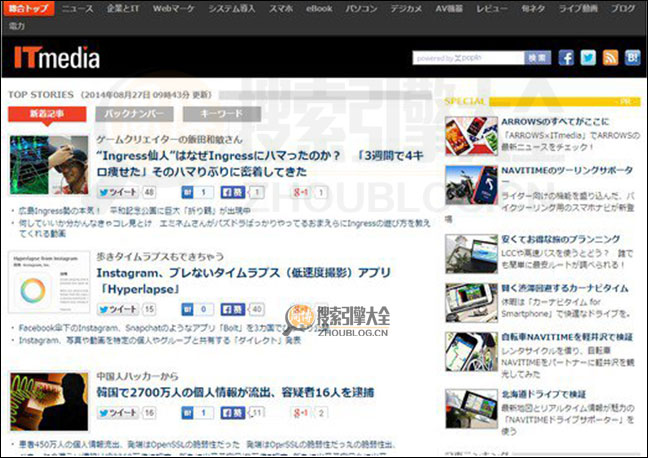The width and height of the screenshot is (648, 458).
Task: Tweet the Ingress仙人 article
Action: (118, 192)
